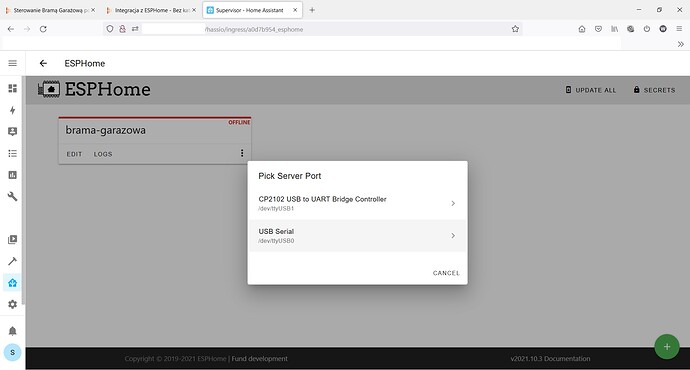This screenshot has width=690, height=370.
Task: Edit the brama-garazowa device
Action: (x=74, y=154)
